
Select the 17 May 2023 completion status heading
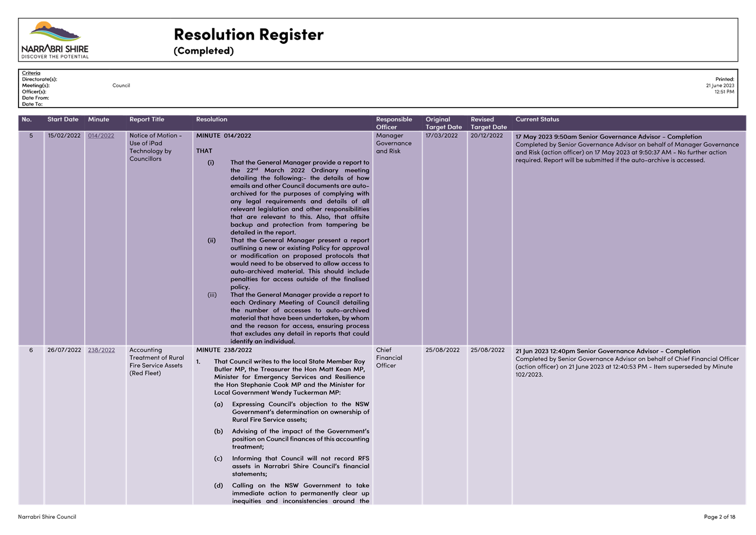[x=608, y=137]
